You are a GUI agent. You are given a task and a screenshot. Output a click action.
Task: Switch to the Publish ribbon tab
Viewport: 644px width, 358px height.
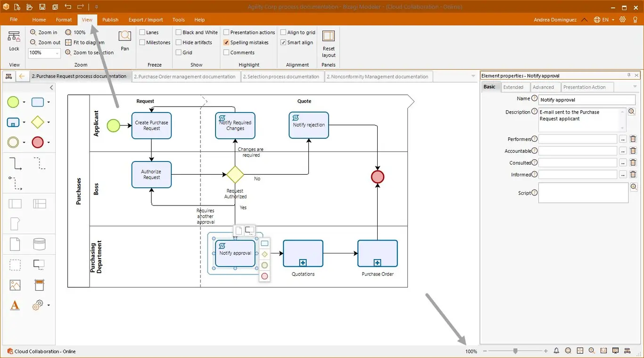tap(110, 20)
